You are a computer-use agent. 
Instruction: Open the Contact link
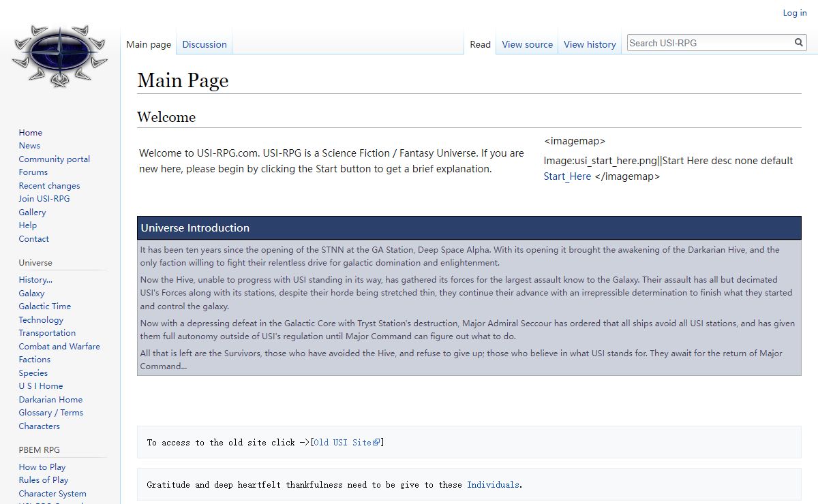coord(34,238)
